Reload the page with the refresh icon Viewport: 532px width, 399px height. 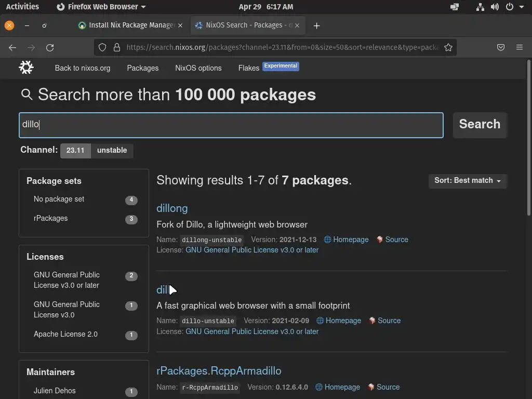tap(50, 47)
